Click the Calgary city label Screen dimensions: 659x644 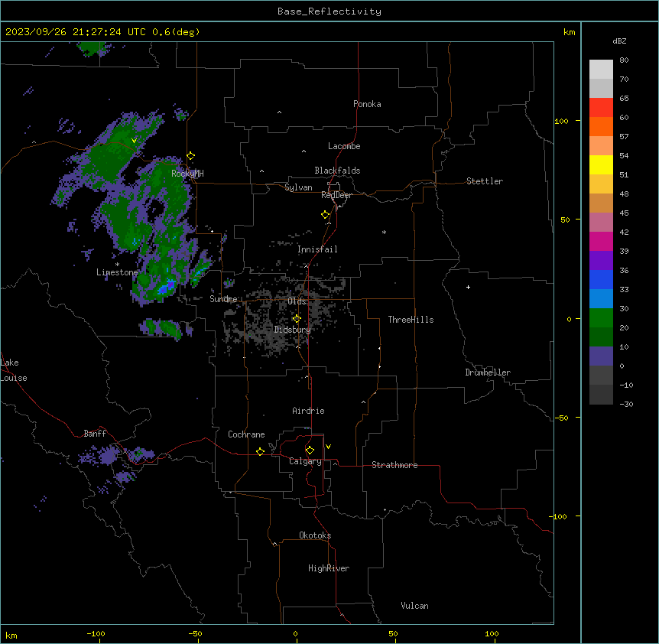305,461
